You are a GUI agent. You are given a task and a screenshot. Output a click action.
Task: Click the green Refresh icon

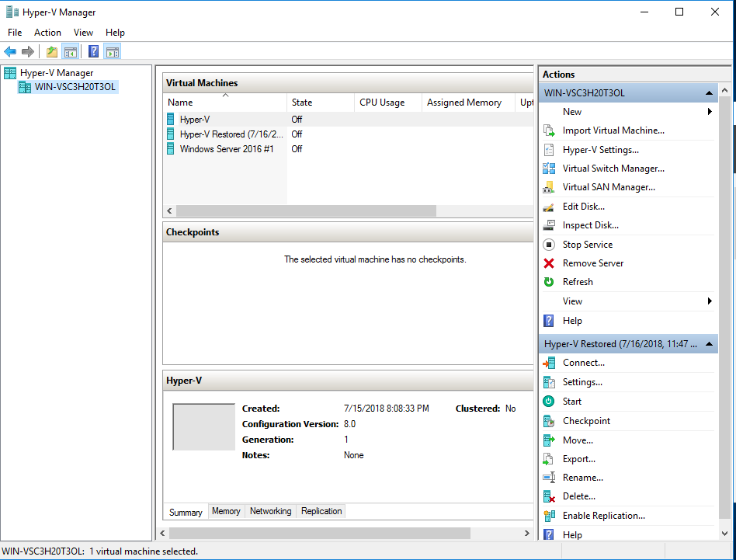click(x=549, y=282)
